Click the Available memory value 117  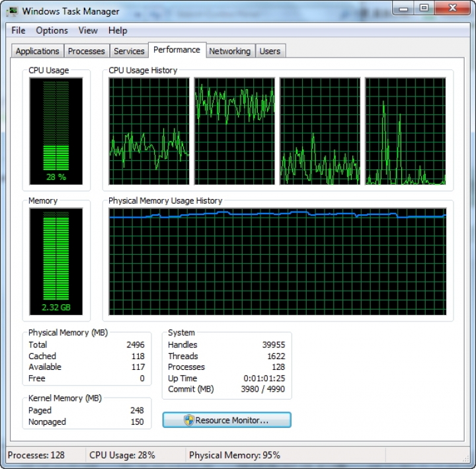point(138,367)
